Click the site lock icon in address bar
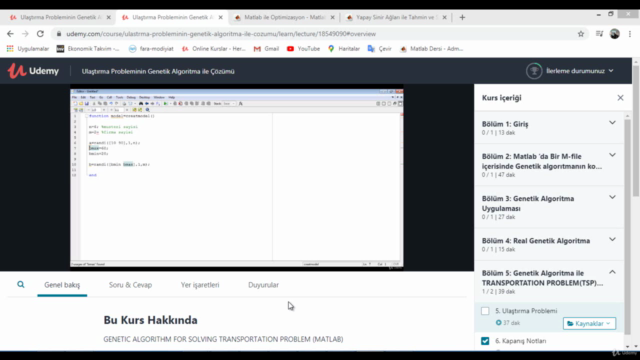 (x=59, y=34)
